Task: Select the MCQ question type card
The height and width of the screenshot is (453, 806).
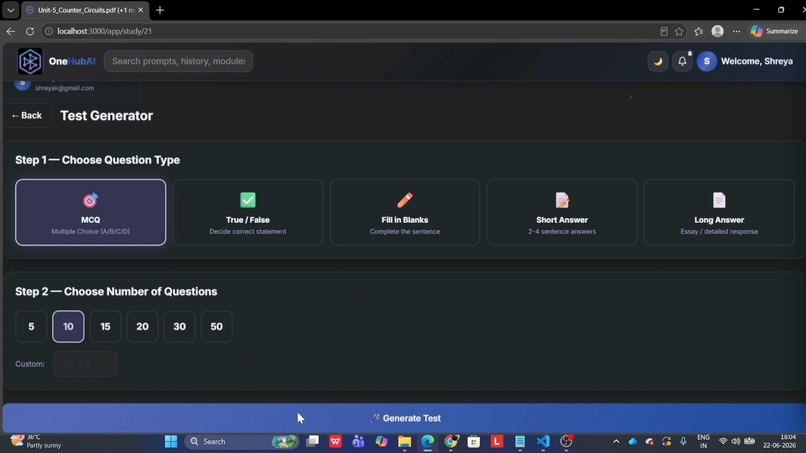Action: pos(90,212)
